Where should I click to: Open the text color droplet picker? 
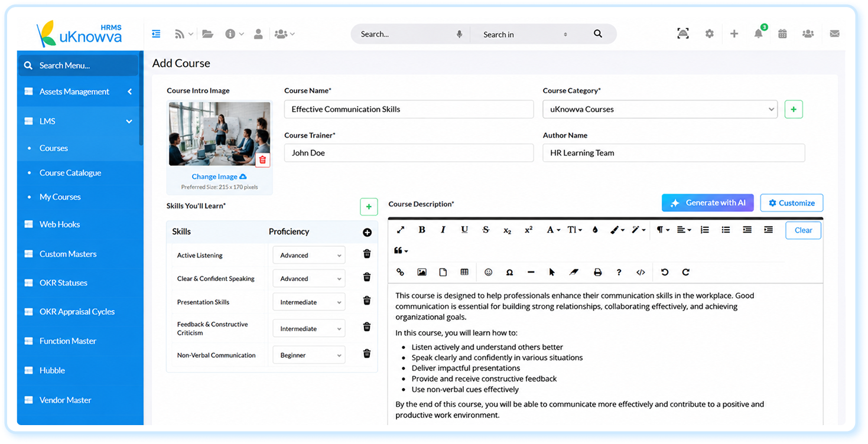coord(595,230)
